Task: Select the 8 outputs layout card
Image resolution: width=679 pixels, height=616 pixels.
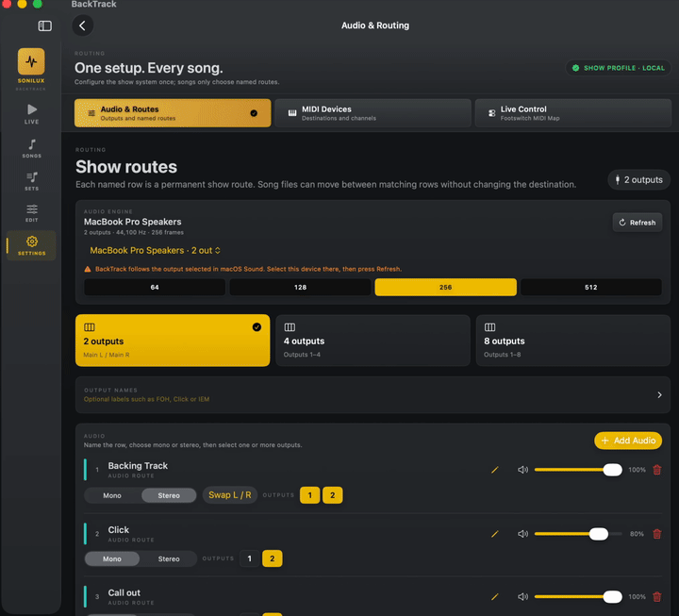Action: [573, 341]
